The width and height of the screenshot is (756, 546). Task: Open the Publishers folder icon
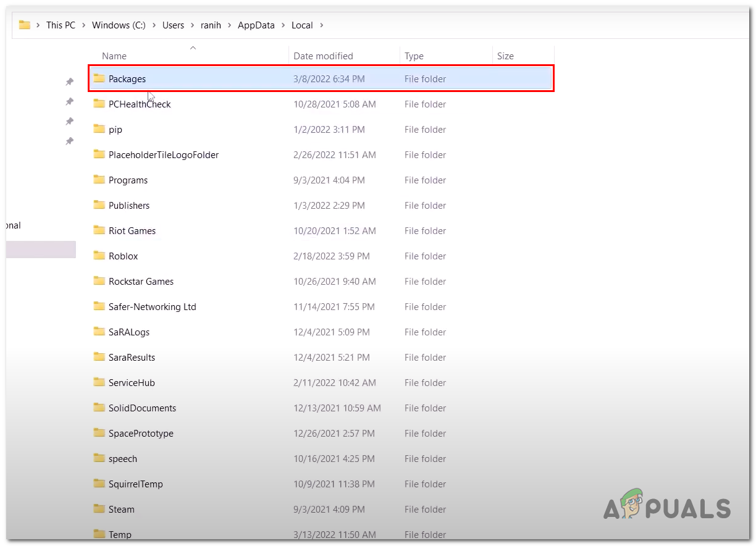(99, 205)
